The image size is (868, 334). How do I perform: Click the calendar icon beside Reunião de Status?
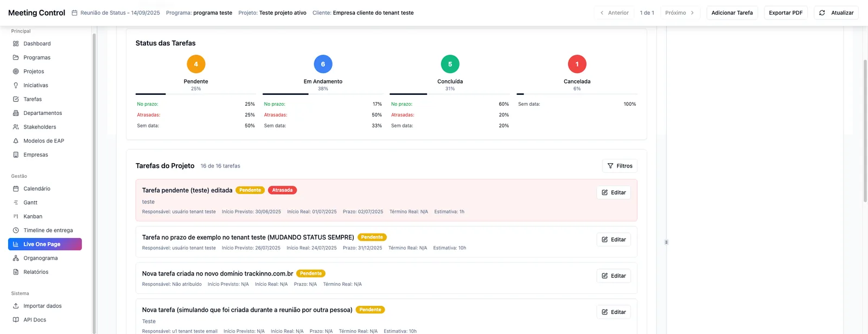(74, 13)
